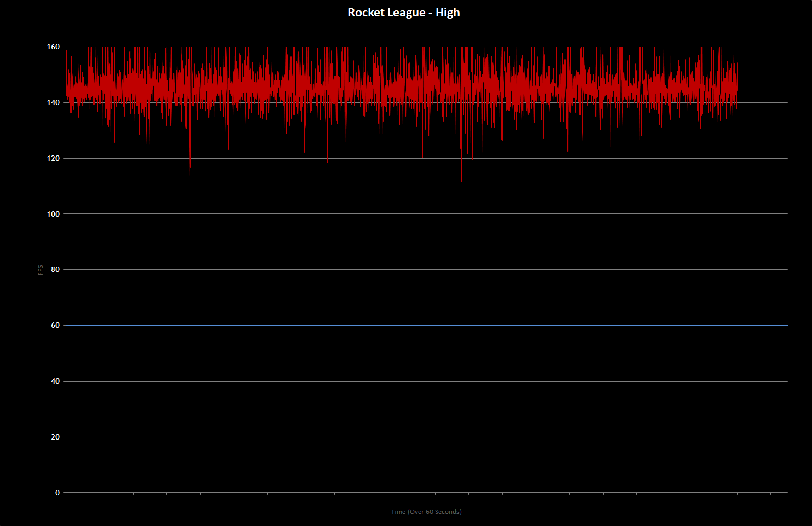Viewport: 812px width, 526px height.
Task: Select the Y-axis label 60
Action: pyautogui.click(x=55, y=326)
